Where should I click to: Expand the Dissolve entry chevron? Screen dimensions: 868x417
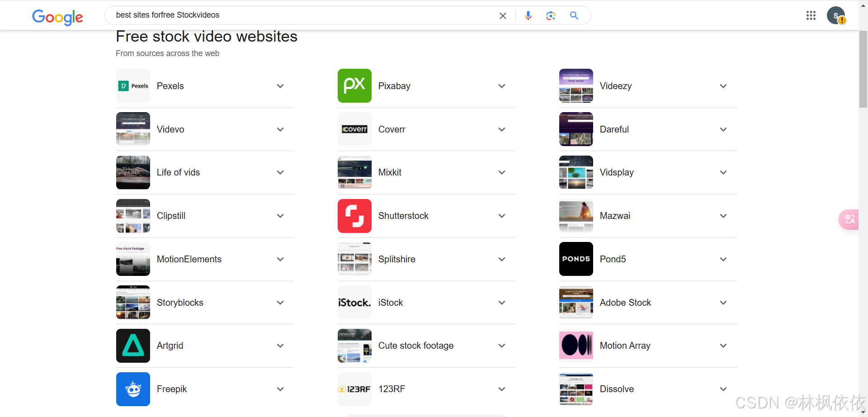(x=723, y=389)
